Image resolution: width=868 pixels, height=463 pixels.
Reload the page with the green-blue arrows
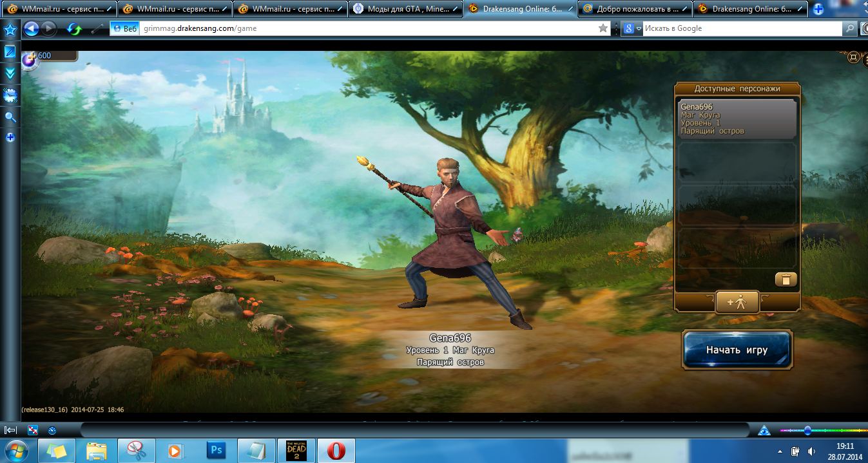coord(75,28)
